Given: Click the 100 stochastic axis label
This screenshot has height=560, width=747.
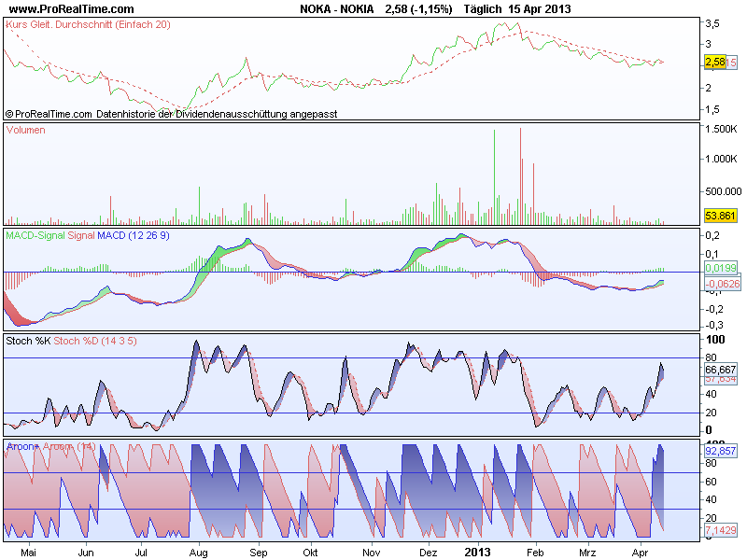Looking at the screenshot, I should point(715,340).
